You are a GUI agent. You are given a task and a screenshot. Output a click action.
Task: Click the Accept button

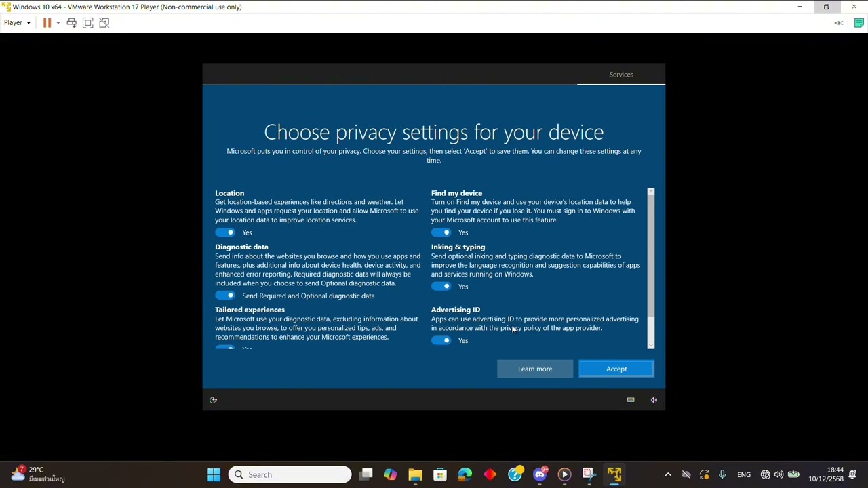(x=616, y=369)
